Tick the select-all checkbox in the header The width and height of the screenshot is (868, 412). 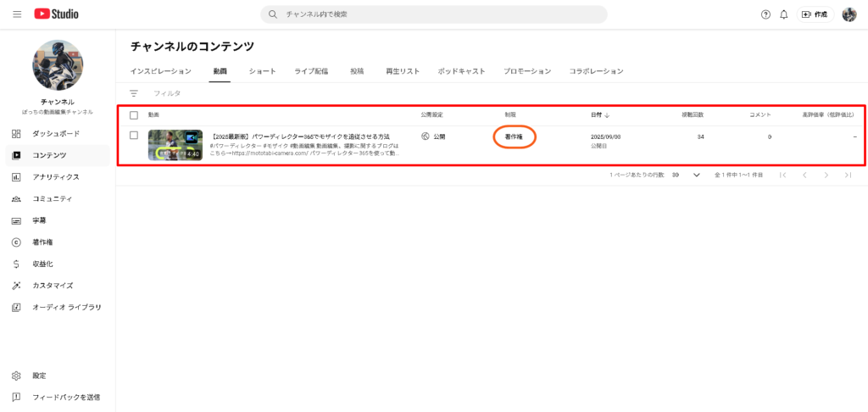click(x=134, y=114)
